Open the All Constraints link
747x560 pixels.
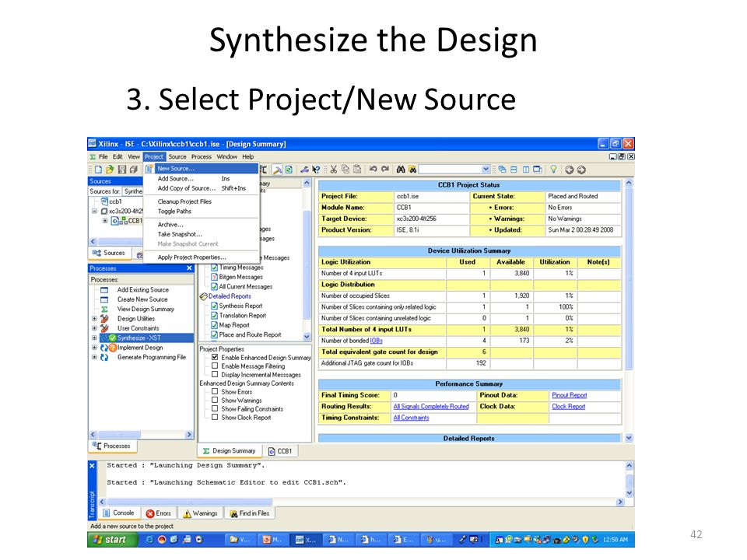click(x=411, y=418)
